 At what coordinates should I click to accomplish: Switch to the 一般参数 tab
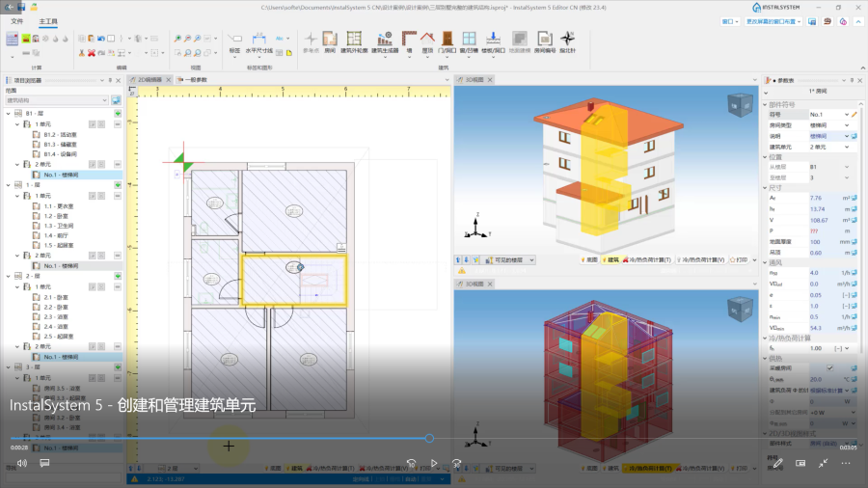[193, 80]
